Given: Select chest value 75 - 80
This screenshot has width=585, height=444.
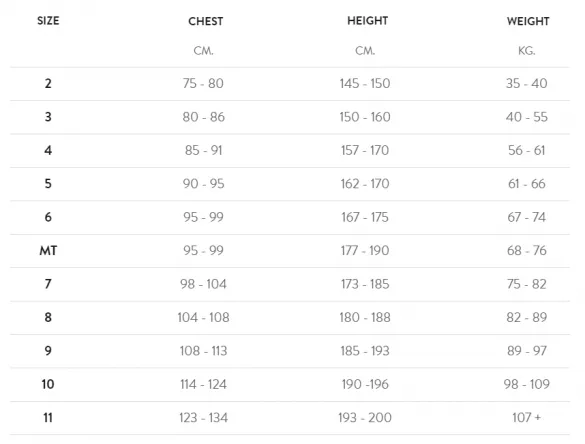Looking at the screenshot, I should [203, 83].
